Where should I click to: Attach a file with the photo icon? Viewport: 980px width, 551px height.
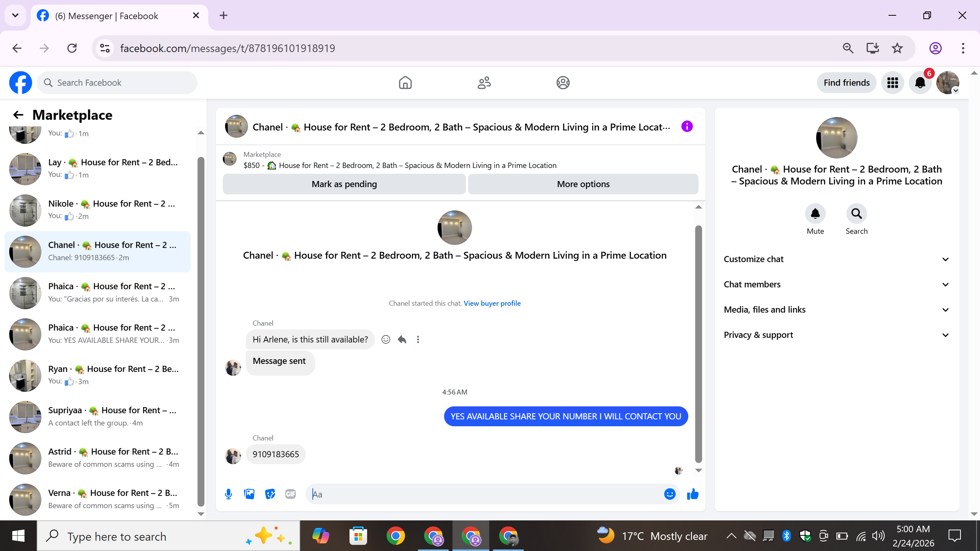[x=249, y=494]
